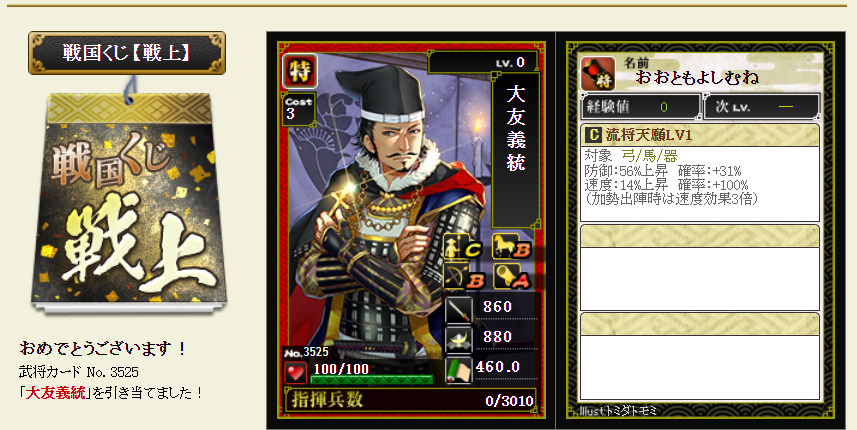Click the scroll intelligence icon beside 460.0
The image size is (857, 430).
459,370
